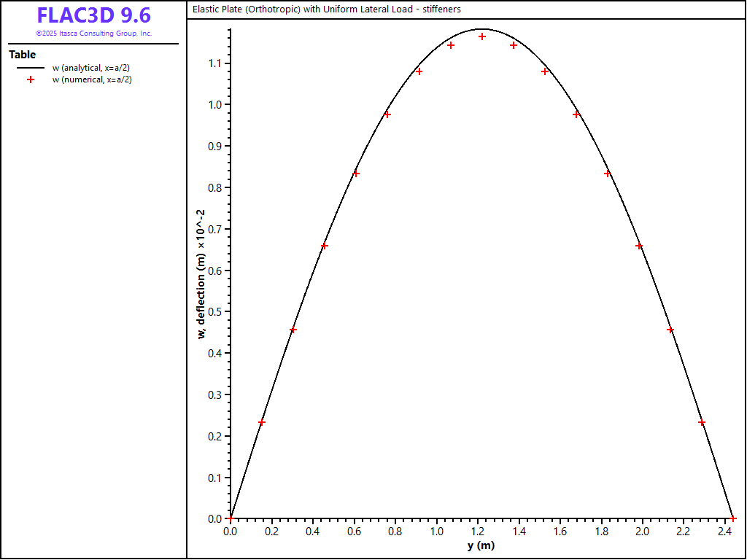
Task: Click the rightmost red marker on the x-axis
Action: click(733, 518)
